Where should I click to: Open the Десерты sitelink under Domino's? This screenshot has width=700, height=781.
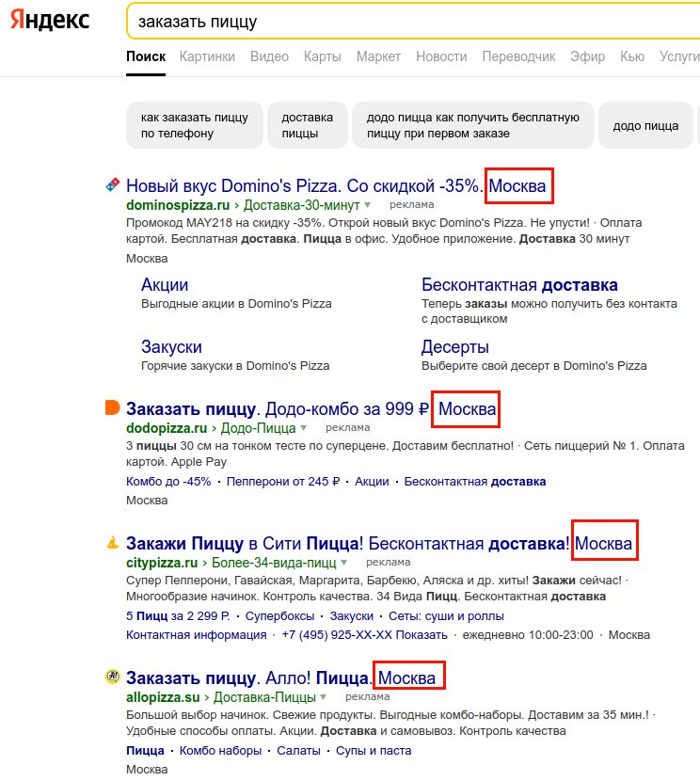455,347
